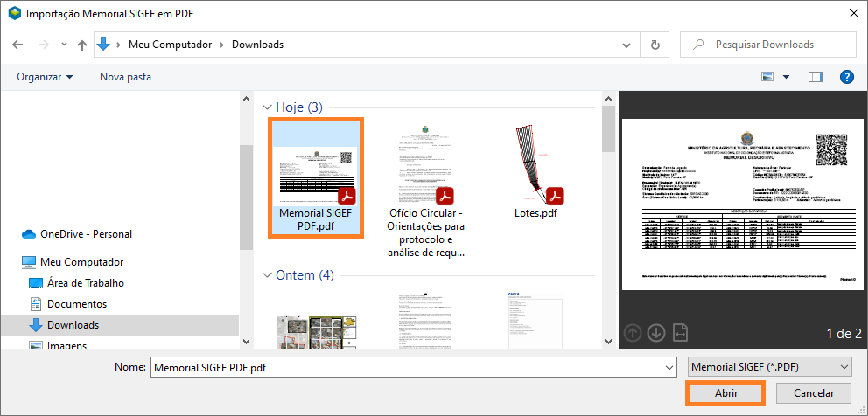
Task: Collapse the Ontem file group
Action: (x=268, y=275)
